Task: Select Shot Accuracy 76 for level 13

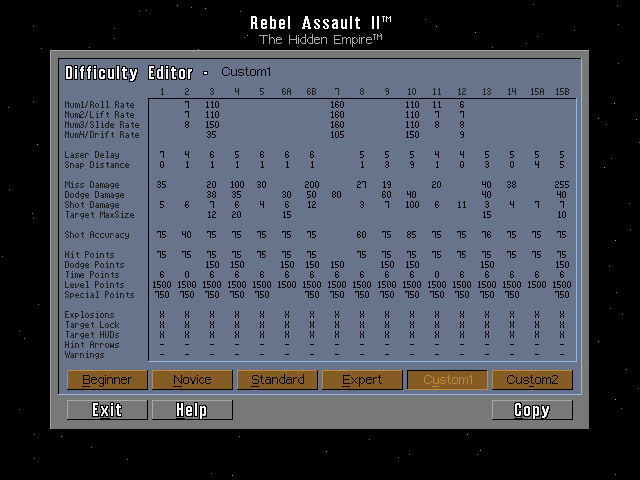Action: [x=487, y=235]
